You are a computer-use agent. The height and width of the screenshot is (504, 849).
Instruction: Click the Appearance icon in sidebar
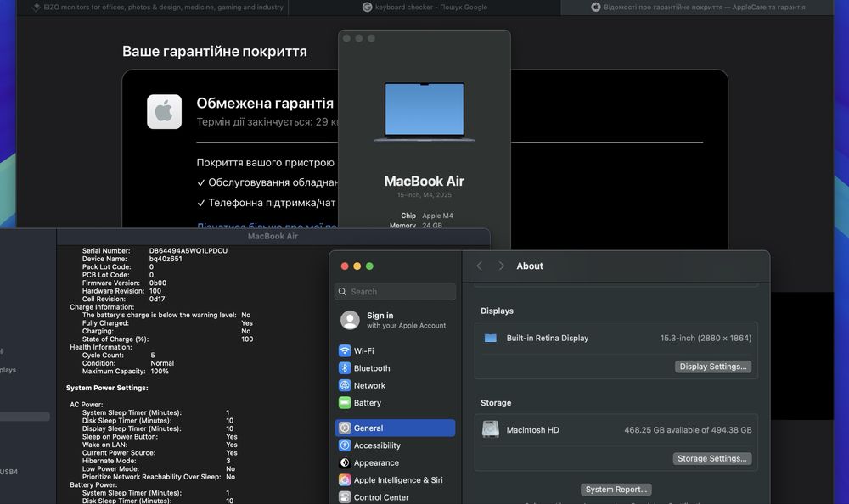tap(345, 463)
